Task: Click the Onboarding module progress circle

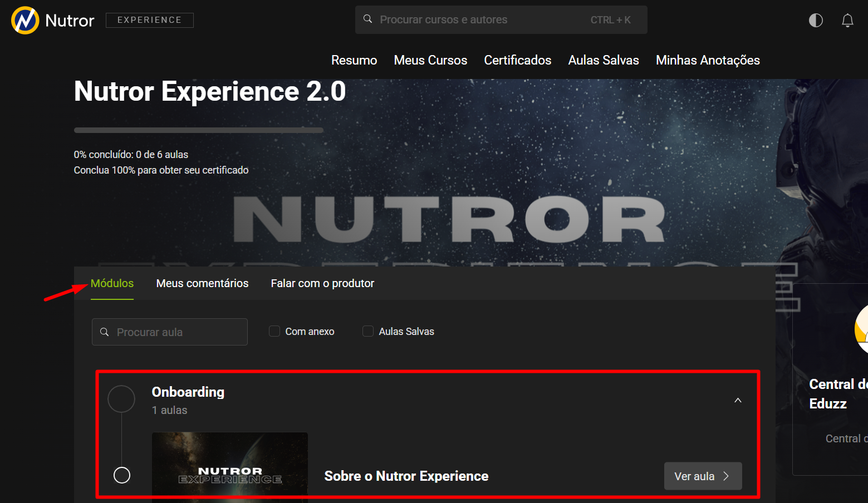Action: 121,399
